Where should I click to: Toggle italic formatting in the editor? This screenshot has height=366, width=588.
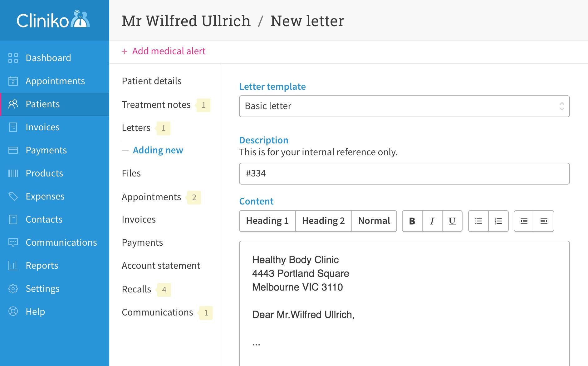(x=432, y=221)
